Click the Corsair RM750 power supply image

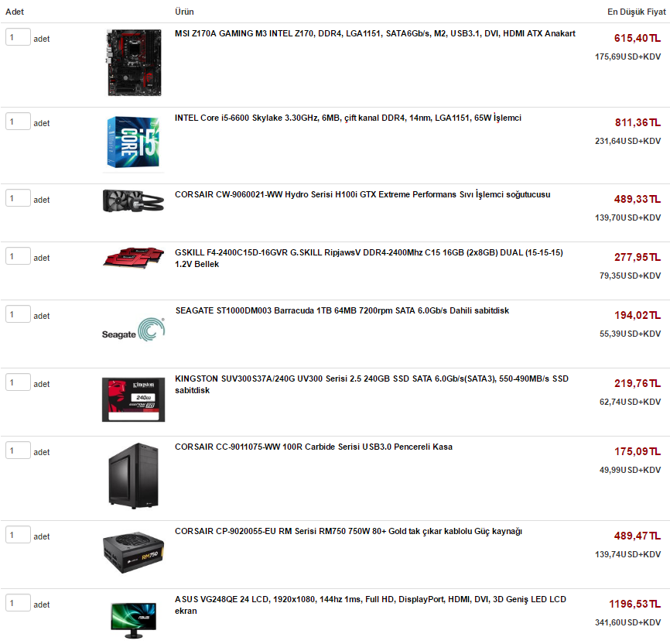(133, 552)
